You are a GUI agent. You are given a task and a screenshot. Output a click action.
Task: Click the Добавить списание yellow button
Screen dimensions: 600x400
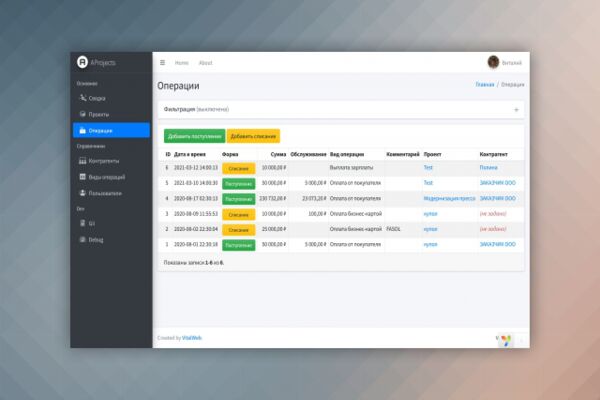coord(253,136)
